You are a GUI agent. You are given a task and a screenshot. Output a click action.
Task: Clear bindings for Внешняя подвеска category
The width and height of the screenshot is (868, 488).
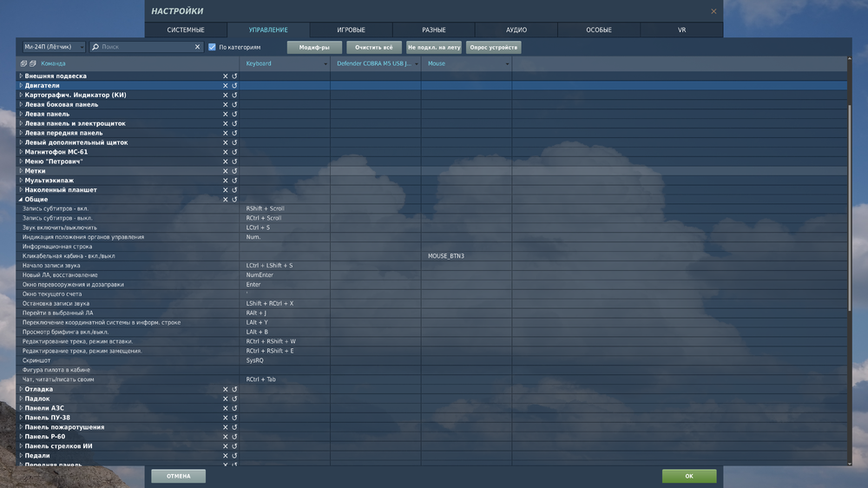coord(226,76)
